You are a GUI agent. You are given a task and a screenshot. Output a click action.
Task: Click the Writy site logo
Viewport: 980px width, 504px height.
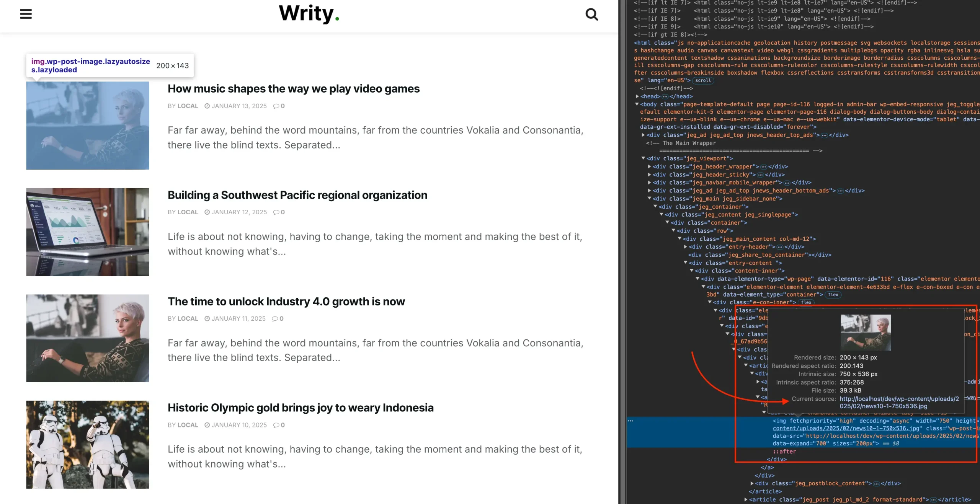coord(309,14)
